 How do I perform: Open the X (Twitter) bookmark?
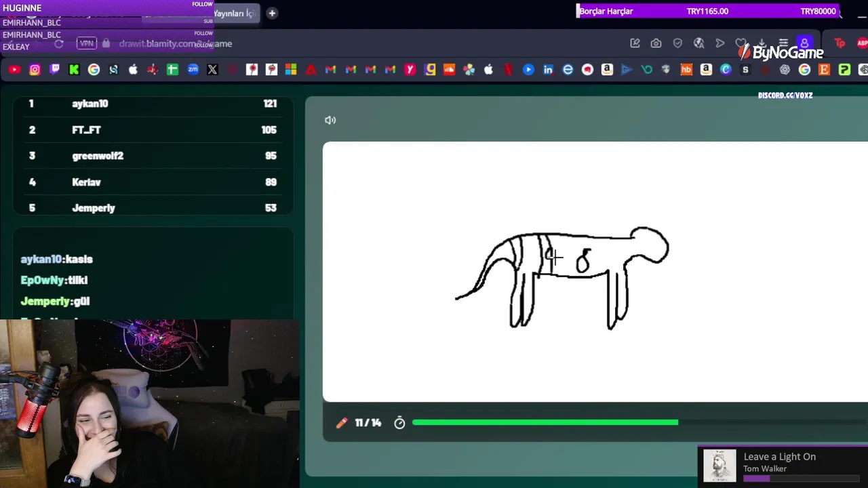pyautogui.click(x=212, y=69)
